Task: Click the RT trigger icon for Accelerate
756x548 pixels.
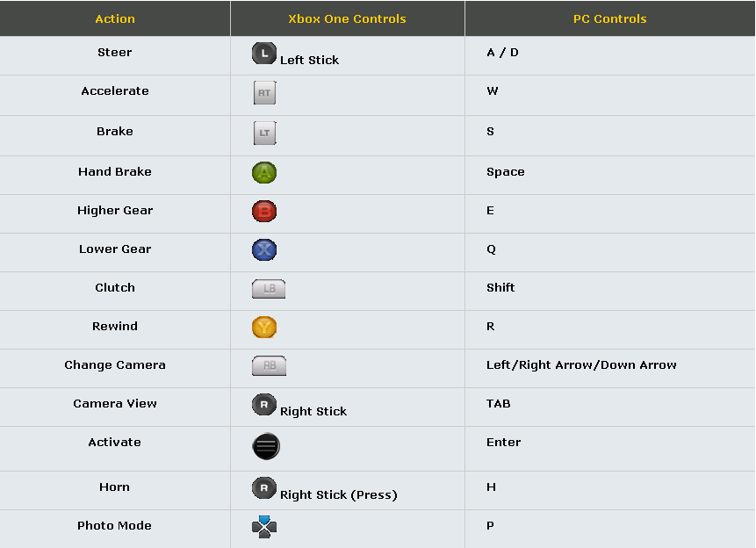Action: pos(264,92)
